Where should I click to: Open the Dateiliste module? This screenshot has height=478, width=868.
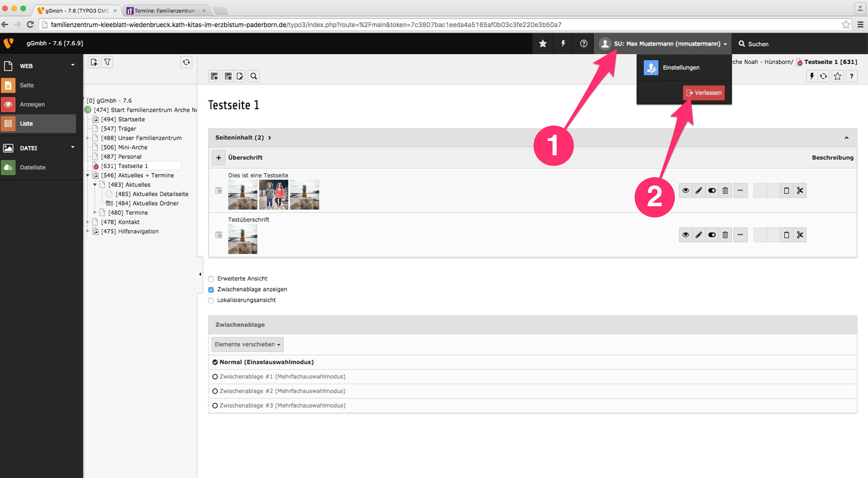tap(33, 167)
